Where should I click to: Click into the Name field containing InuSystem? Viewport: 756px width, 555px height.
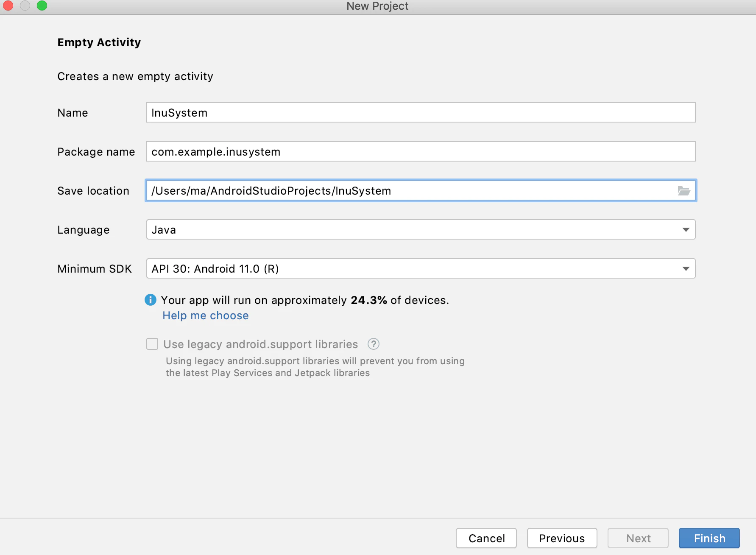[421, 112]
